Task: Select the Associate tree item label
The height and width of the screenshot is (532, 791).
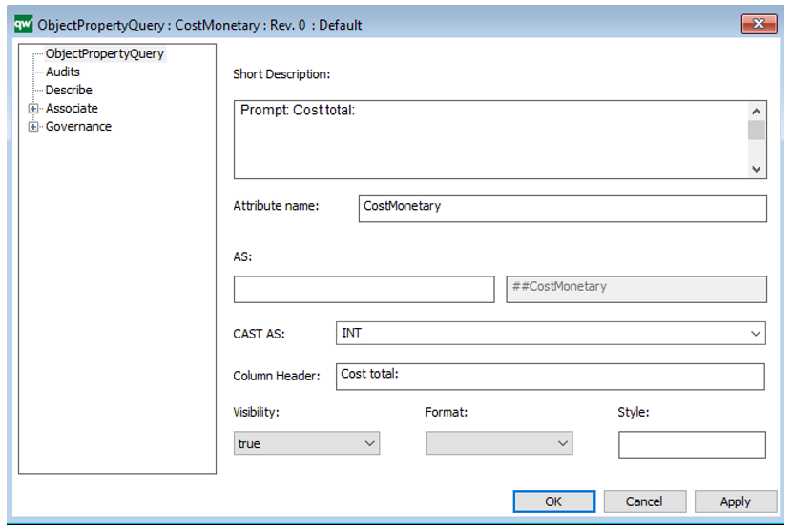Action: pos(72,109)
